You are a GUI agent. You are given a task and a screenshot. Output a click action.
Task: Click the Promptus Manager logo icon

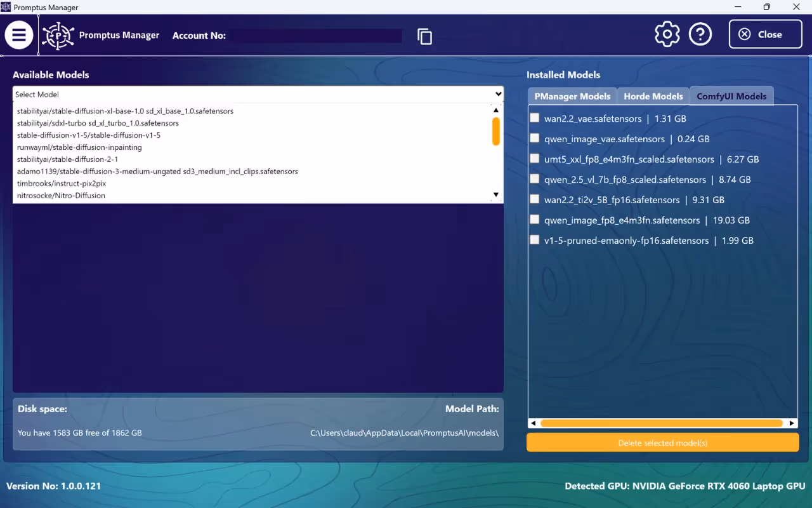click(58, 36)
